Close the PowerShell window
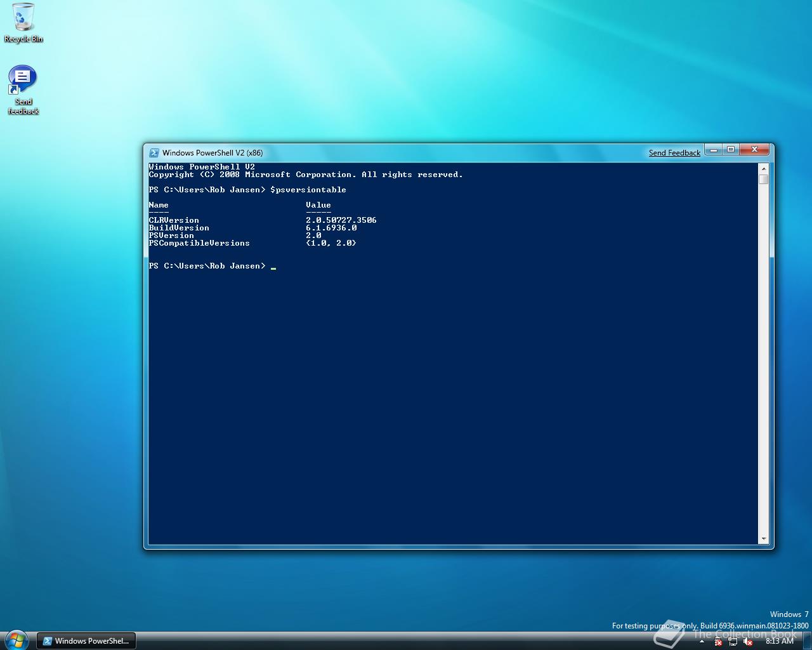Viewport: 812px width, 650px height. (754, 150)
